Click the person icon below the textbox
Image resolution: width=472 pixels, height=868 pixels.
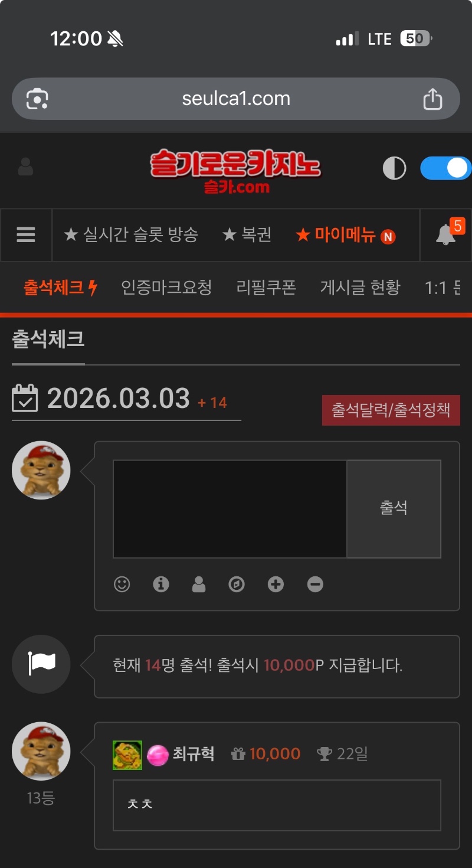[x=199, y=585]
